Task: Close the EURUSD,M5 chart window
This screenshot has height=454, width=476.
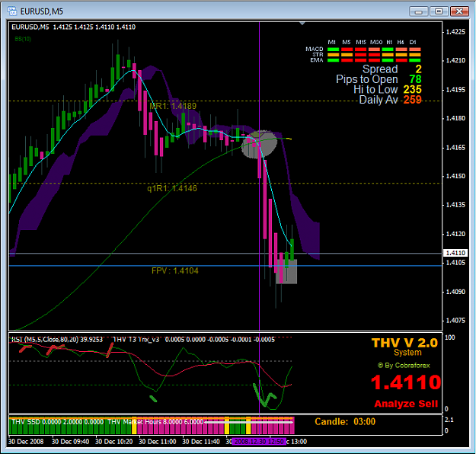Action: point(459,11)
